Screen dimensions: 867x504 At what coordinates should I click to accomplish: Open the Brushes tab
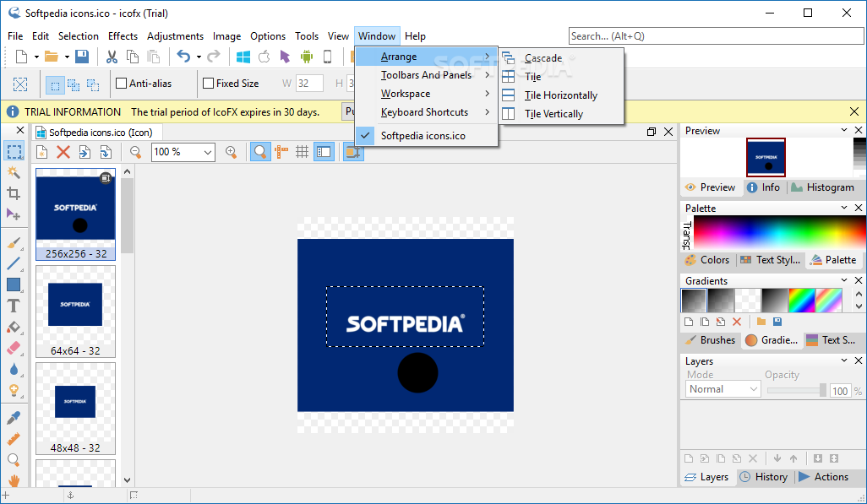[710, 340]
